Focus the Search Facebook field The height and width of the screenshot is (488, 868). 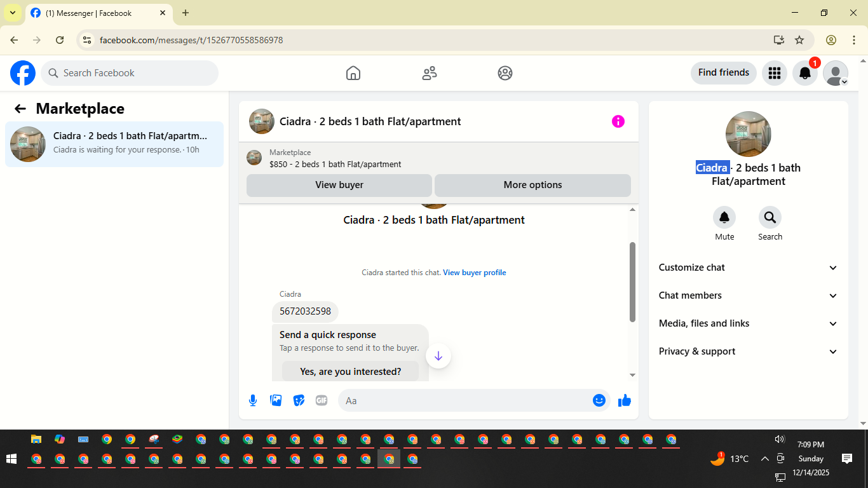[x=130, y=73]
